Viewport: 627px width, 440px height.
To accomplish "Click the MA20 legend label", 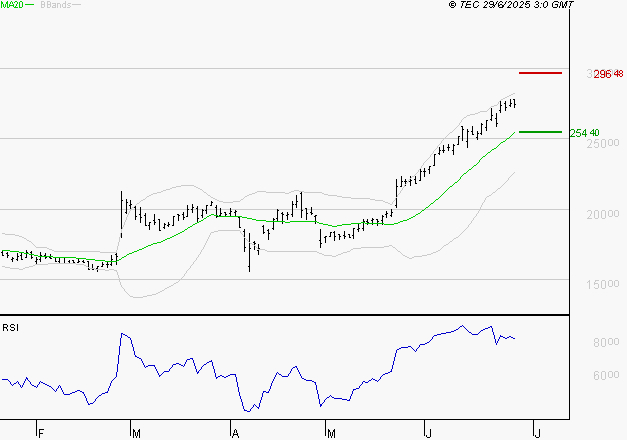I will (x=11, y=5).
